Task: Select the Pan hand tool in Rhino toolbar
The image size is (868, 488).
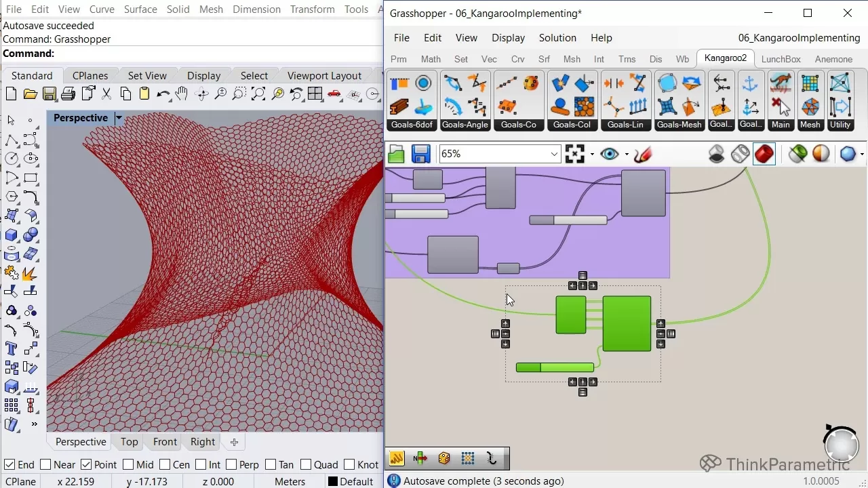Action: pos(182,94)
